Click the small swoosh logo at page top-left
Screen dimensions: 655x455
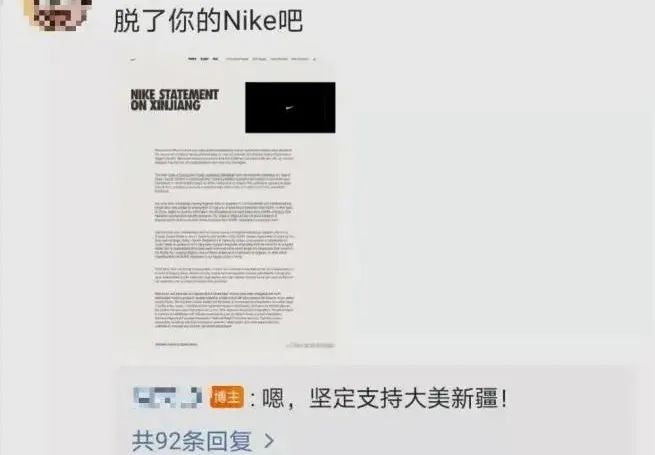(x=133, y=59)
